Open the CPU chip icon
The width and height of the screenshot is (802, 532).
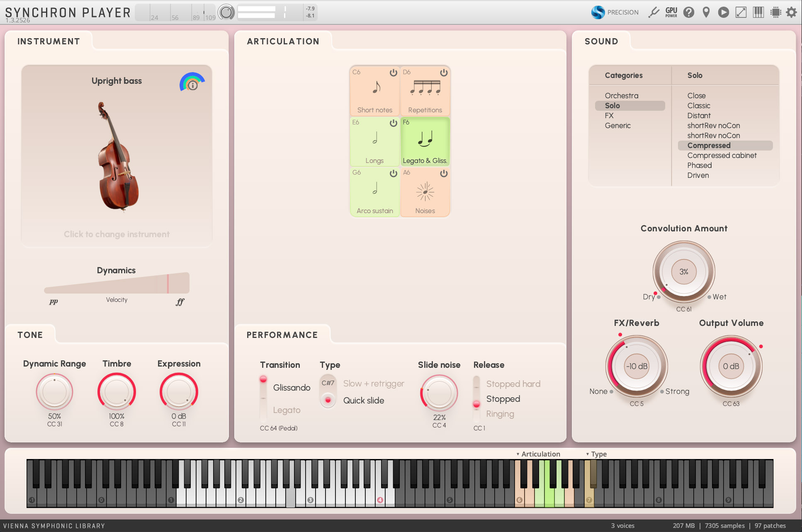[x=776, y=12]
